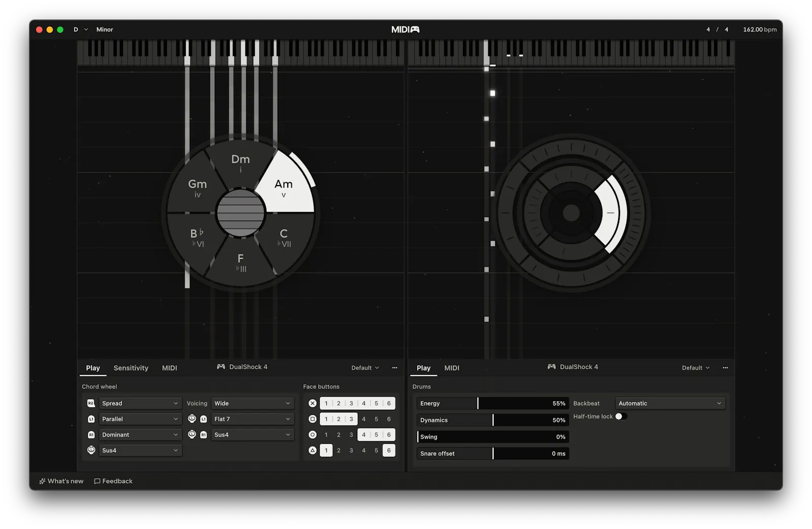
Task: Adjust the Energy slider
Action: coord(493,403)
